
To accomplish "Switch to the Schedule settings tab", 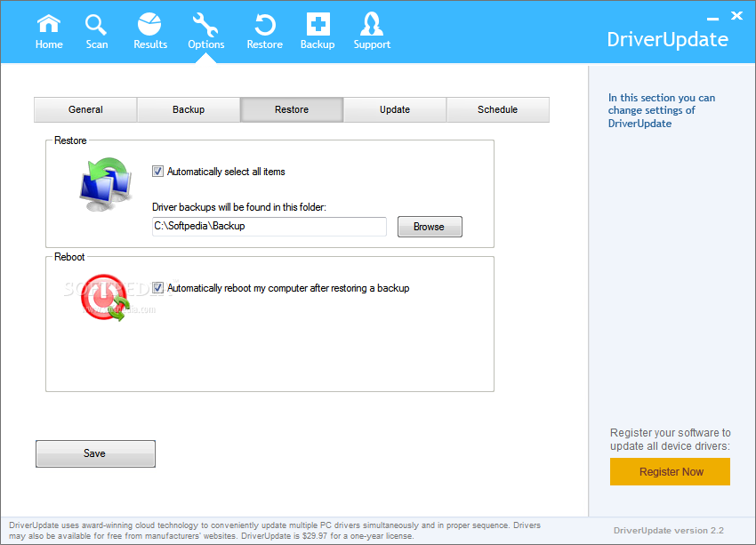I will pyautogui.click(x=497, y=109).
